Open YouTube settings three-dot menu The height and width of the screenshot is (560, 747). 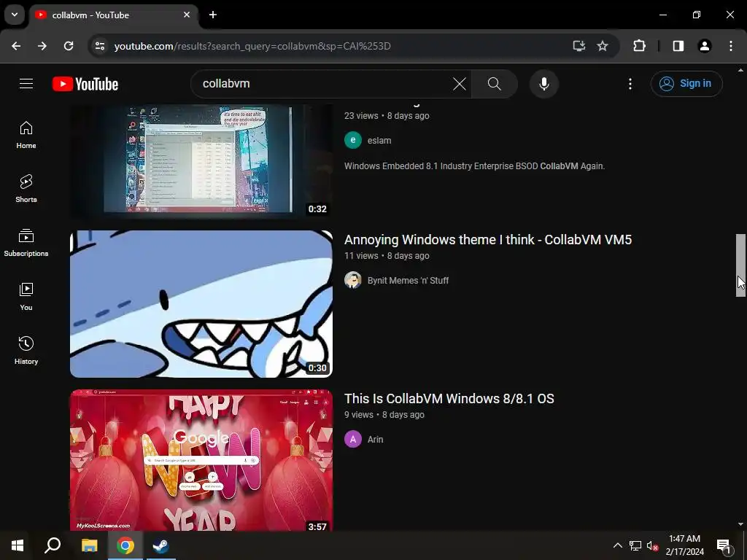630,84
